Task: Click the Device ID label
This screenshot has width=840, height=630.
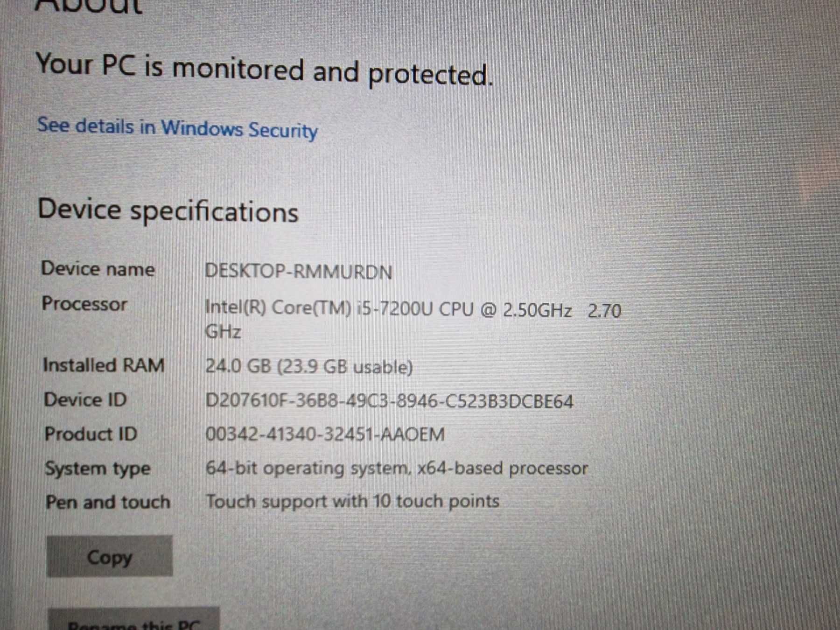Action: point(85,399)
